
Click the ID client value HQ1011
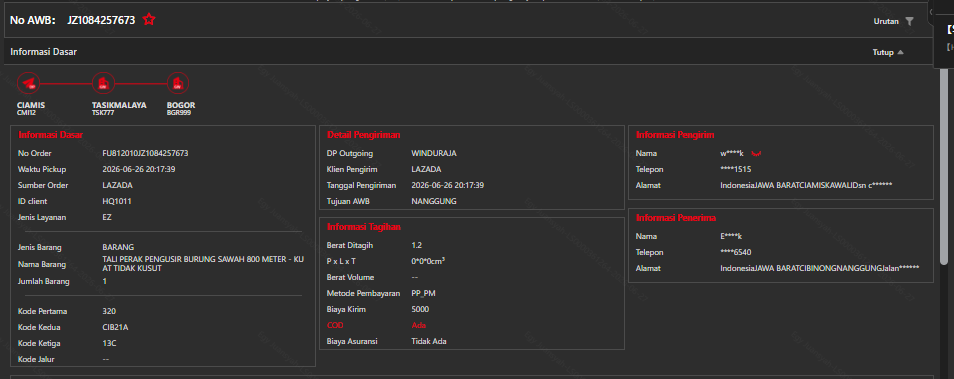point(117,201)
